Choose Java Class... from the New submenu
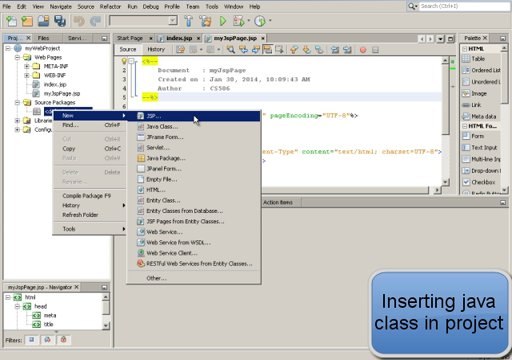Viewport: 512px width, 360px height. [x=194, y=127]
